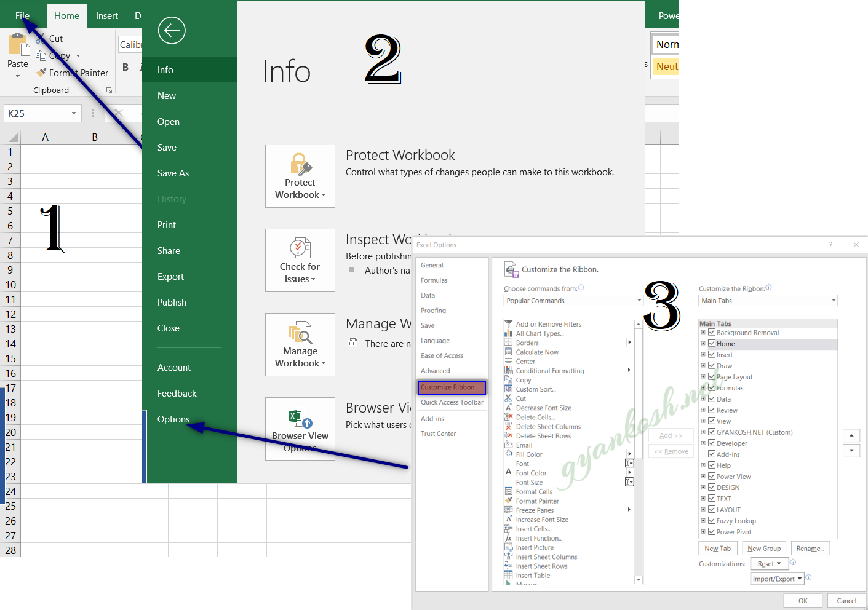Expand the View tab tree node
This screenshot has height=610, width=868.
[x=703, y=421]
